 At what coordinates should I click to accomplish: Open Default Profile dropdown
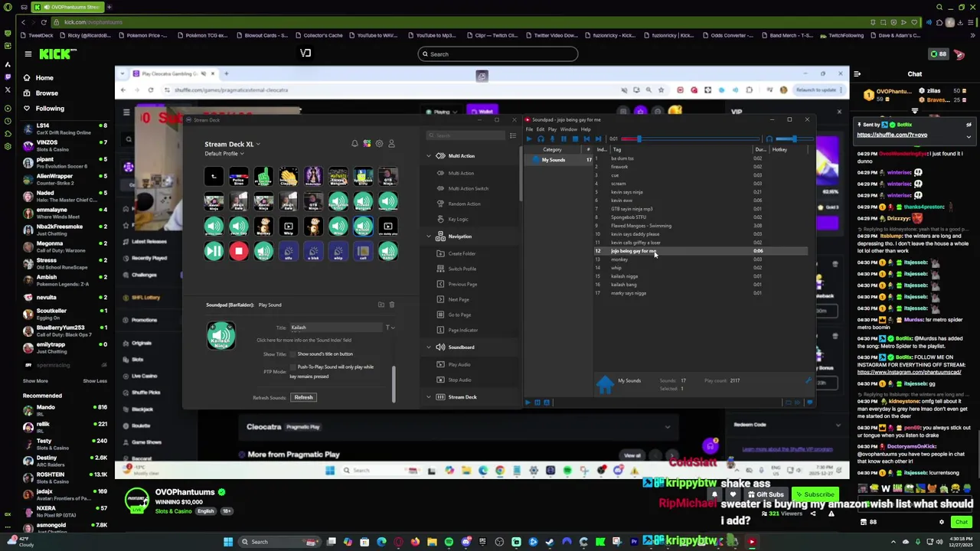pyautogui.click(x=224, y=154)
